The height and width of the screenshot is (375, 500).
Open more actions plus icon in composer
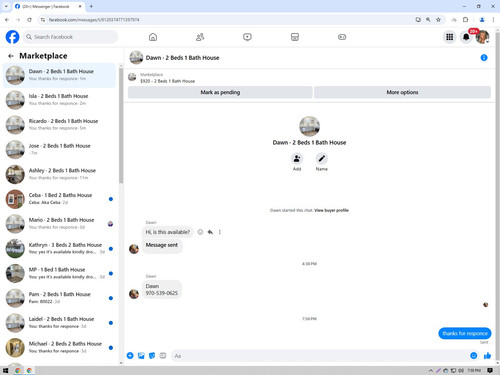(x=130, y=356)
